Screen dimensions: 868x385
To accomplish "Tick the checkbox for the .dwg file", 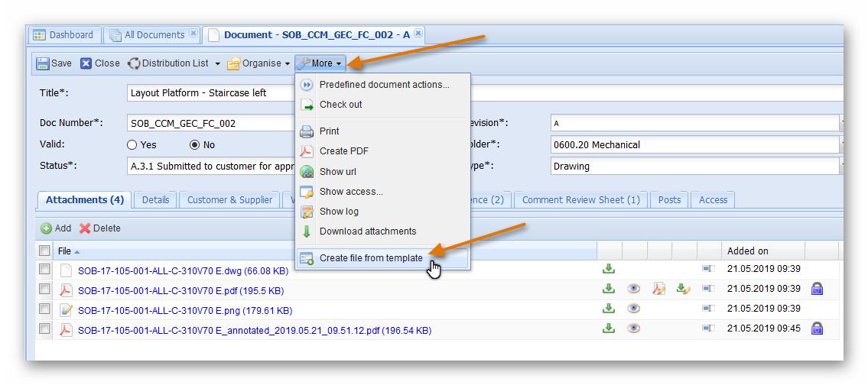I will pos(44,270).
